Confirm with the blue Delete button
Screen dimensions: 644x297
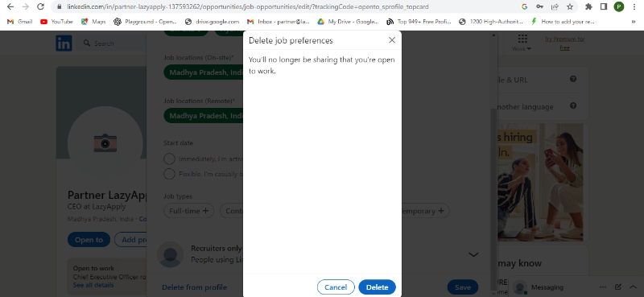(x=377, y=287)
